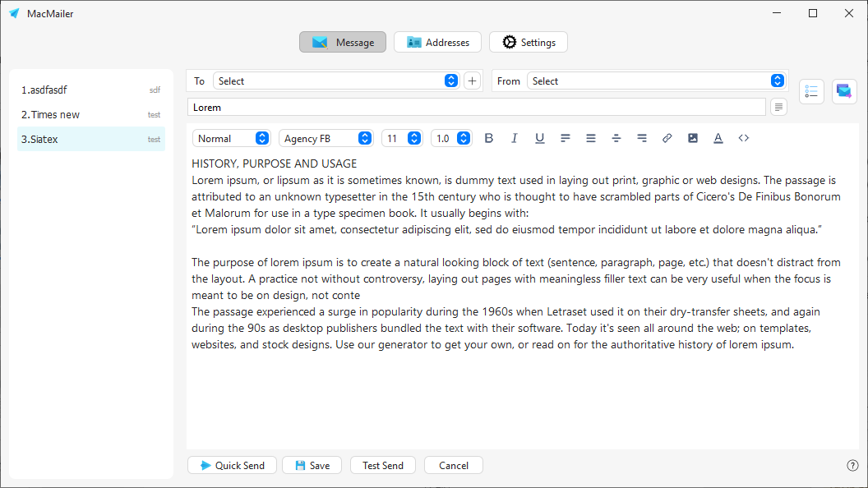Screen dimensions: 868x488
Task: Open the recipient list icon near top right
Action: [x=811, y=91]
